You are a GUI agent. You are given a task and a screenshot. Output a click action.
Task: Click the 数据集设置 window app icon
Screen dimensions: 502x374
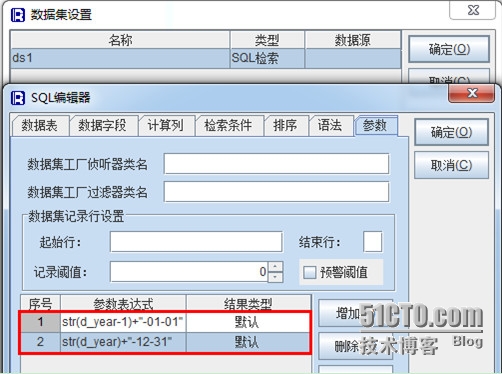click(18, 15)
